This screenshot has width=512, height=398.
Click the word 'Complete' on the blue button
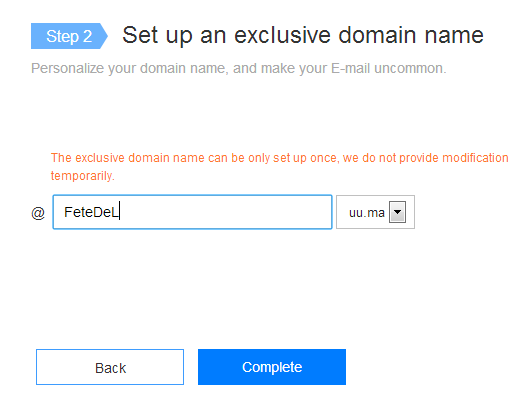pyautogui.click(x=272, y=367)
